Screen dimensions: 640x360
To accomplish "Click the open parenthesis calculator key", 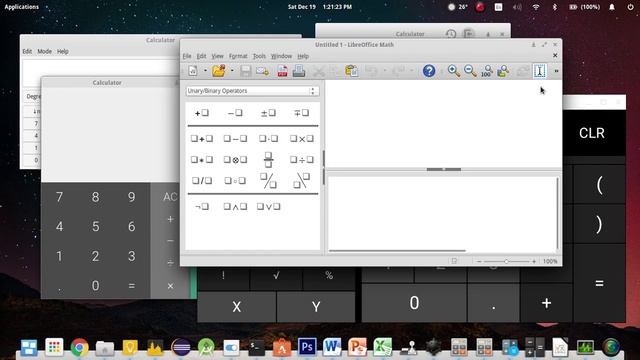I will pos(599,185).
